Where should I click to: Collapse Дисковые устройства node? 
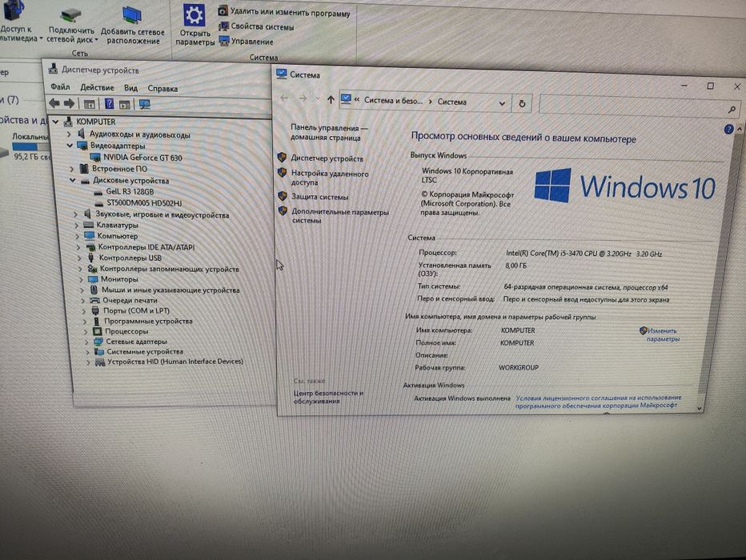pos(73,180)
